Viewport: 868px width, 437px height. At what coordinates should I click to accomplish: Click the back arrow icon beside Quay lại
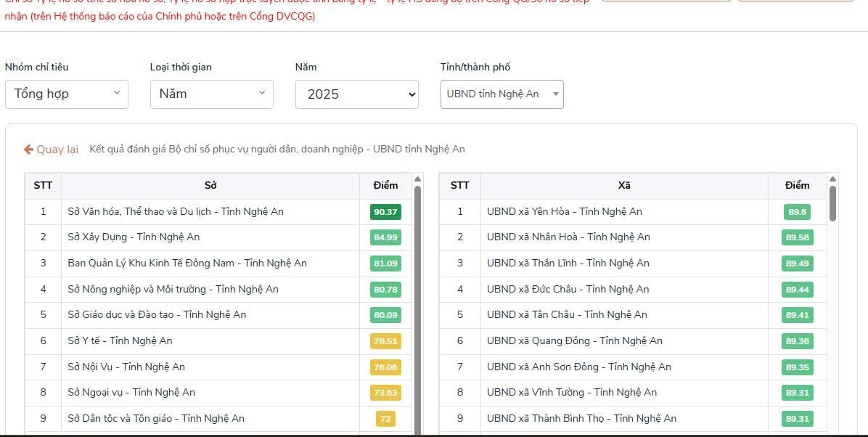28,150
